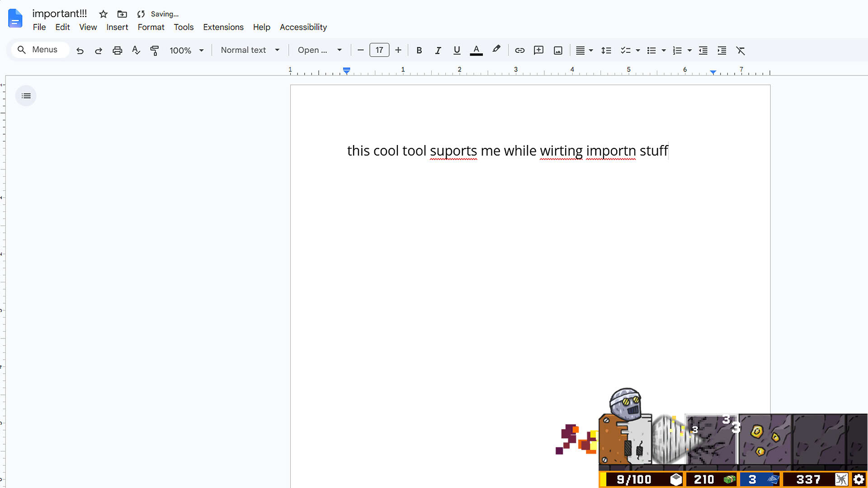Open the Format menu
This screenshot has height=488, width=868.
tap(151, 27)
